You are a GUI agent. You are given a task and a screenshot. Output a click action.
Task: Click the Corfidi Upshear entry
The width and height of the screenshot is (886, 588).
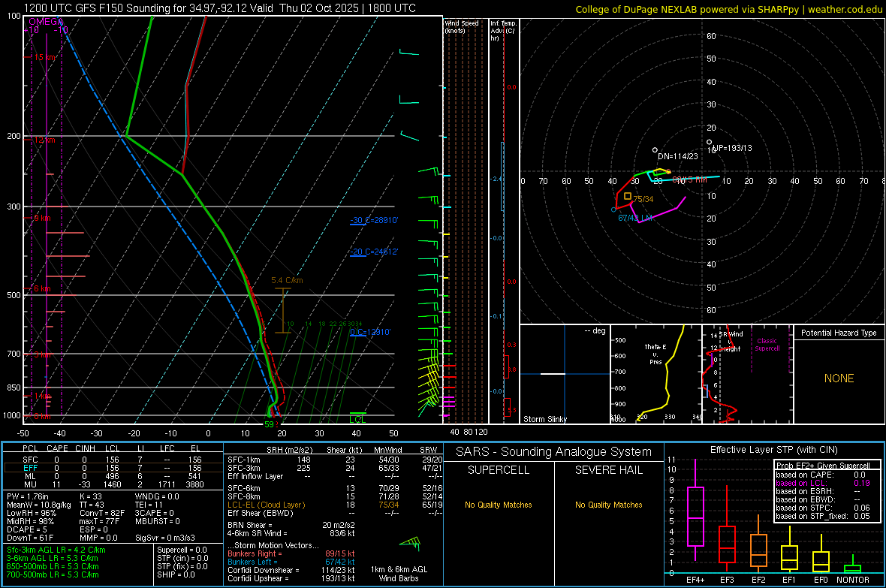pyautogui.click(x=291, y=578)
